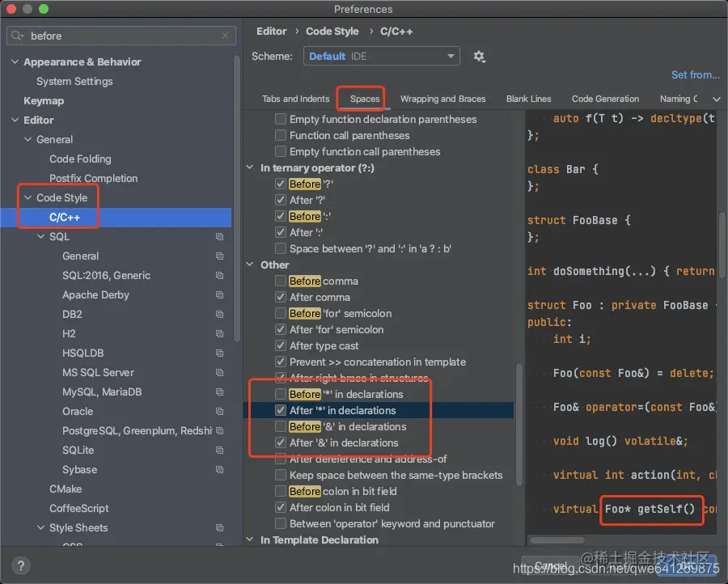The image size is (728, 584).
Task: Collapse the Other options group
Action: click(250, 264)
